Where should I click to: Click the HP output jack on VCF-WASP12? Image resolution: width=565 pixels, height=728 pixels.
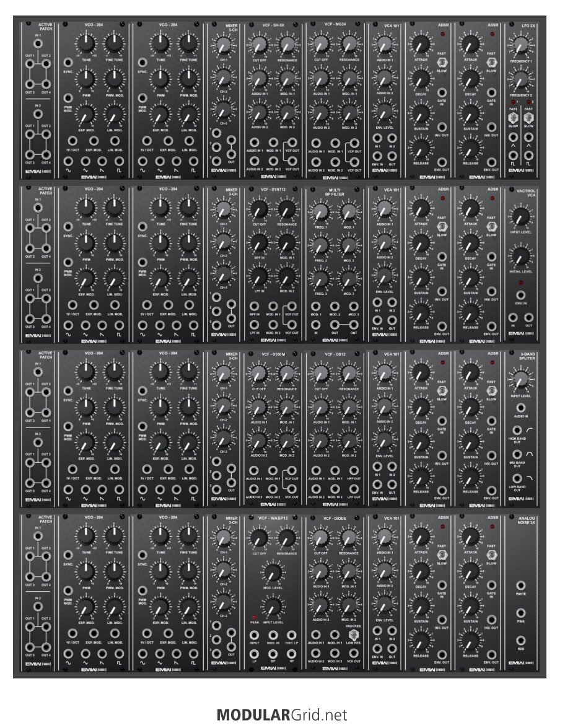[292, 654]
